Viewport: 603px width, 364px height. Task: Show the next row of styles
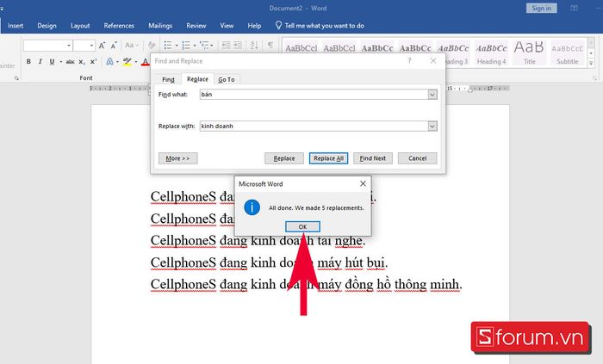pyautogui.click(x=591, y=53)
